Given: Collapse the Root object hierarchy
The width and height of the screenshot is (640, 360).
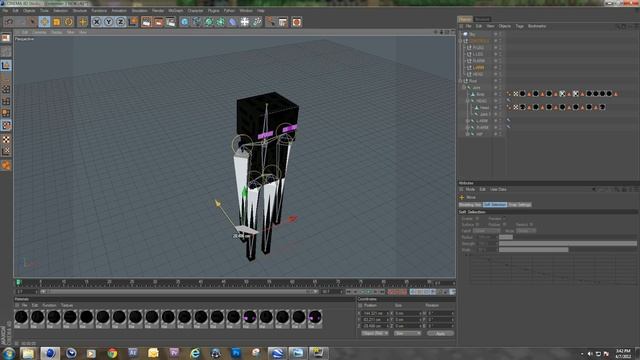Looking at the screenshot, I should click(x=461, y=81).
